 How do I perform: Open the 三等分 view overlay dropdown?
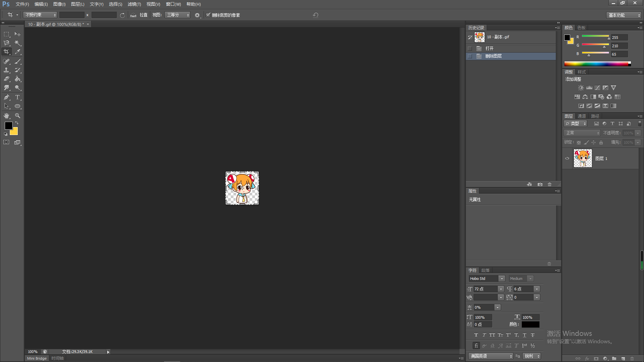pyautogui.click(x=177, y=15)
